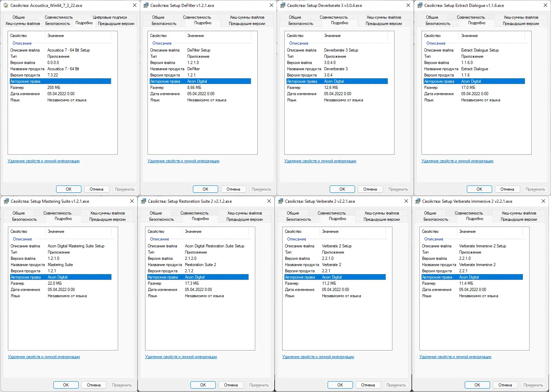Open Удаление свойств link in the Mastering Suite window
The width and height of the screenshot is (551, 392).
click(x=44, y=357)
